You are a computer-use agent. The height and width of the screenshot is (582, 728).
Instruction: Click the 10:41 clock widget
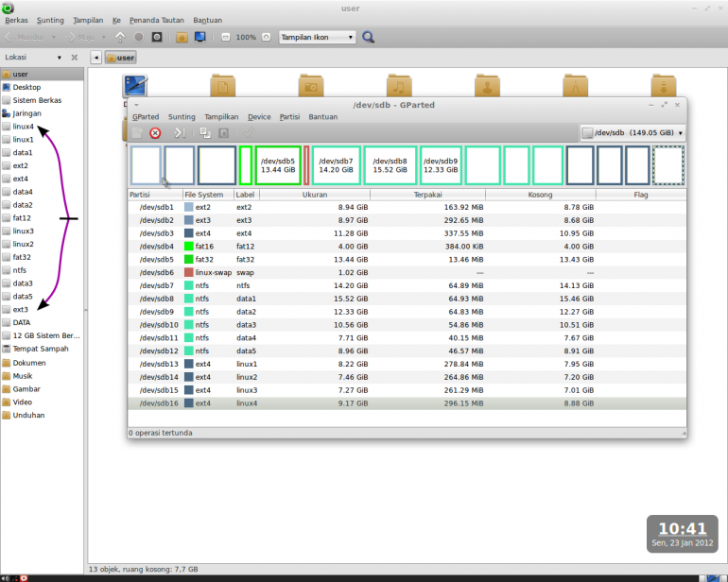point(682,534)
